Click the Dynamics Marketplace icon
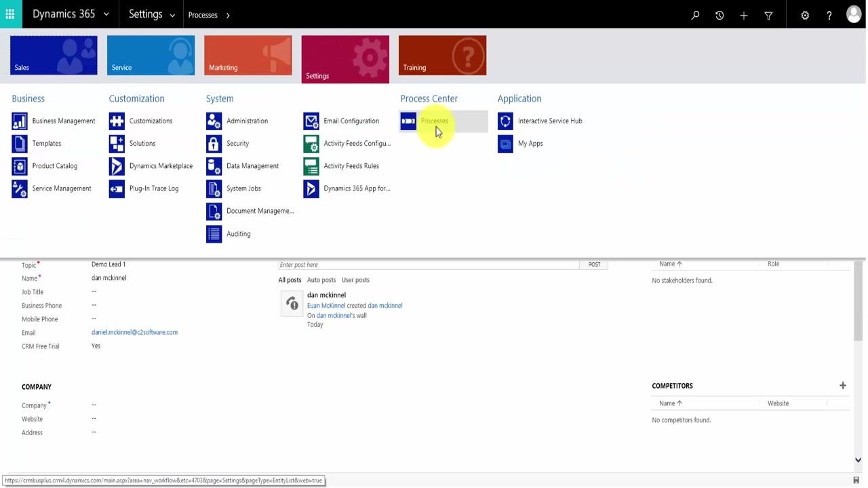 pyautogui.click(x=117, y=166)
